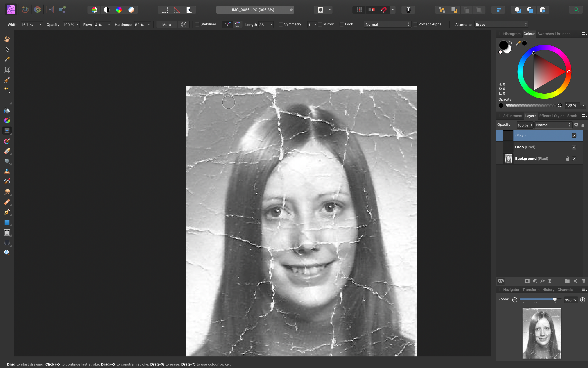The width and height of the screenshot is (588, 368).
Task: Delete the selected layer with trash icon
Action: (583, 281)
